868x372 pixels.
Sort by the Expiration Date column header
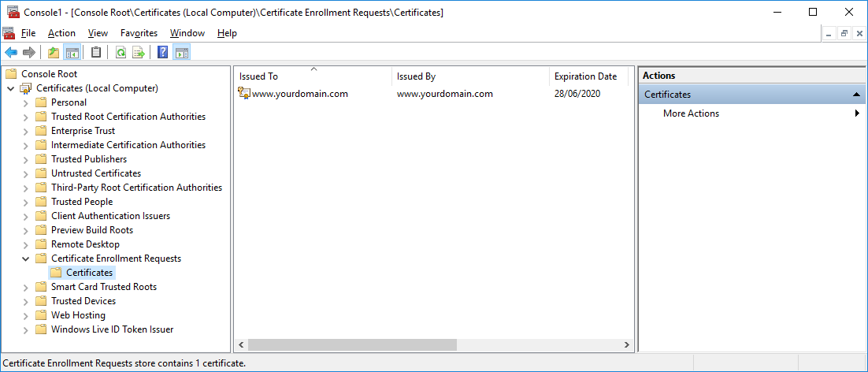click(x=589, y=76)
